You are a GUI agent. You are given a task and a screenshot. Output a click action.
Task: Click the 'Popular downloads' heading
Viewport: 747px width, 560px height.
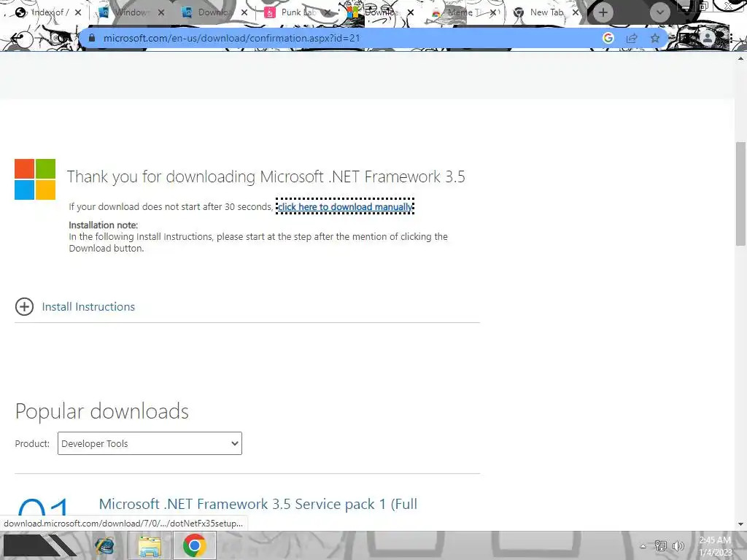pos(102,411)
